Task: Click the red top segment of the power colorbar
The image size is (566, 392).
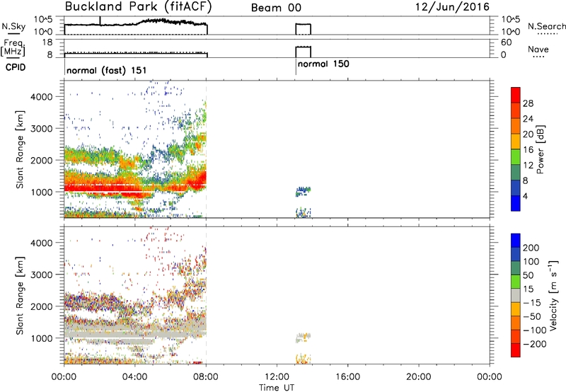Action: pos(516,95)
